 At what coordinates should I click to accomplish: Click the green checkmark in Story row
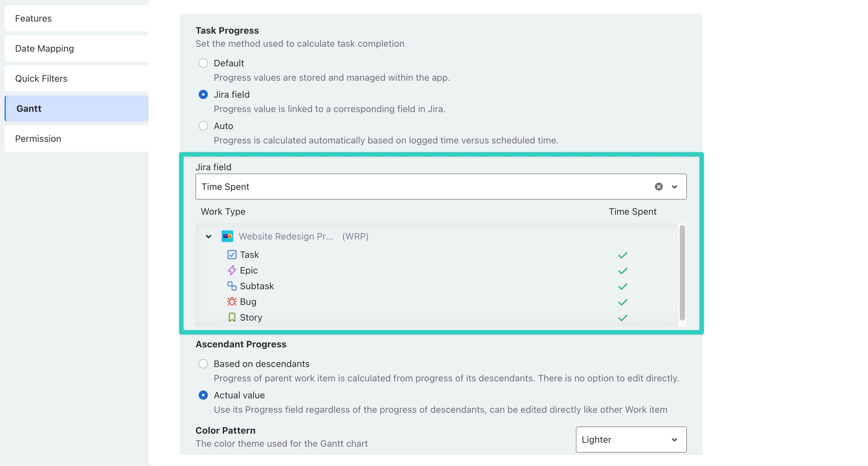[623, 318]
